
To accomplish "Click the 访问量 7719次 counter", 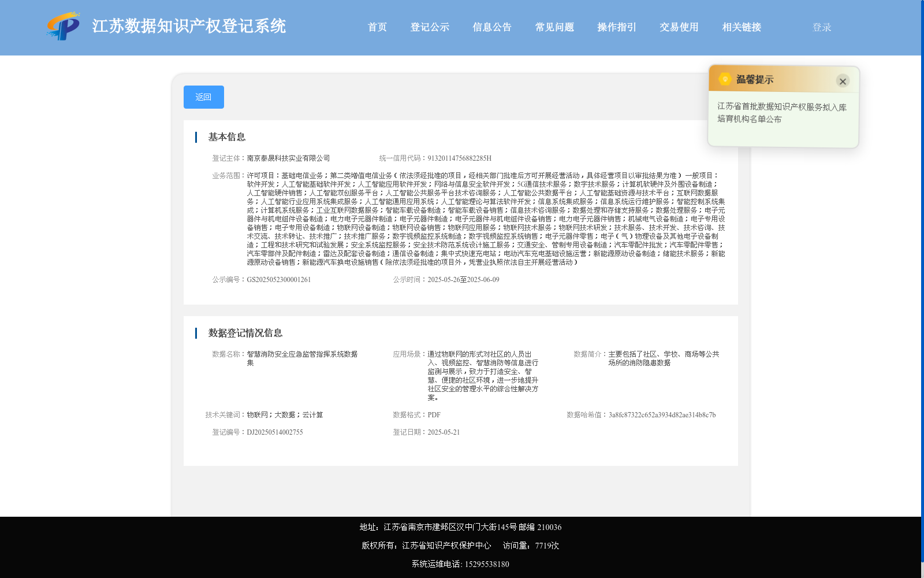I will 531,546.
